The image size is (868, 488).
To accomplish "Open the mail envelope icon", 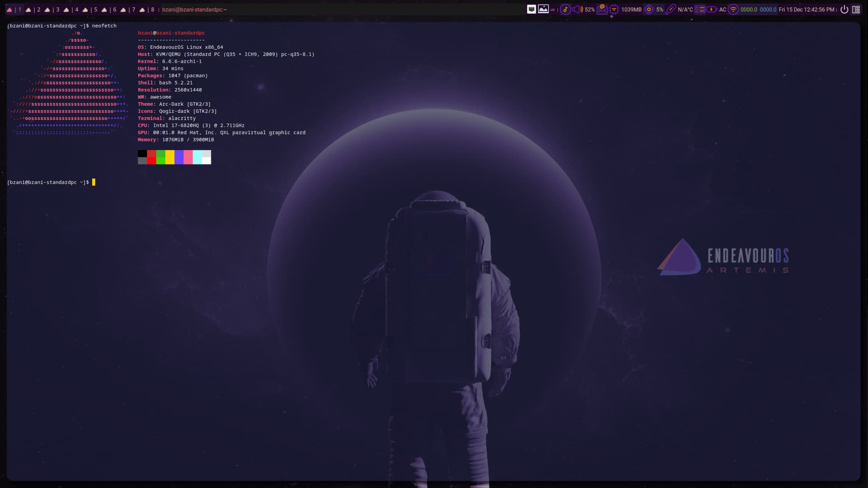I will (x=602, y=9).
